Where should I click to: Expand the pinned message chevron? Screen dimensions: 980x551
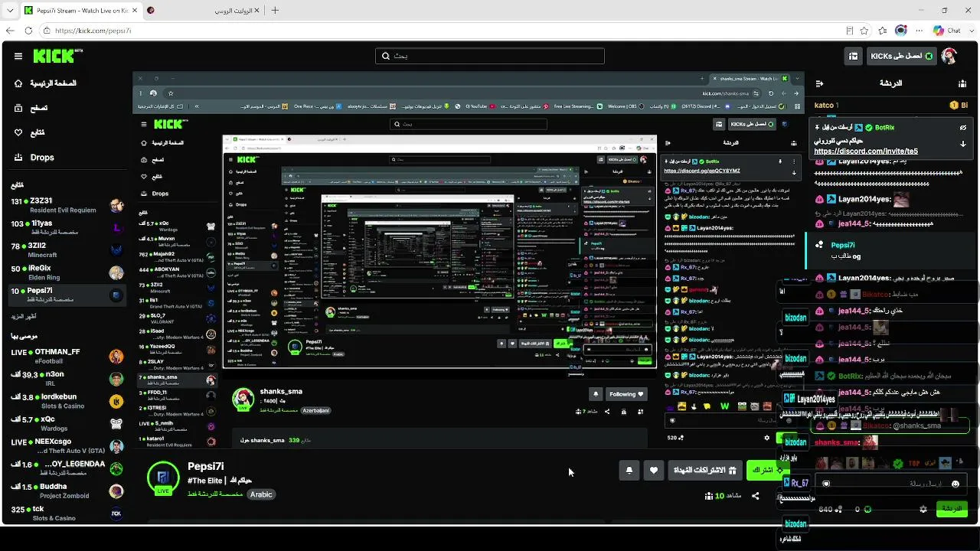click(963, 144)
